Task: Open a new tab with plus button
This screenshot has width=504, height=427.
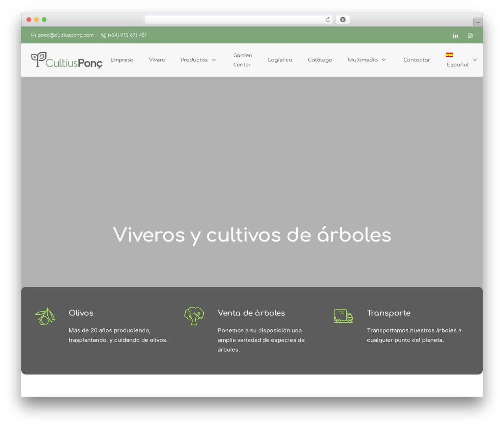Action: (x=478, y=22)
